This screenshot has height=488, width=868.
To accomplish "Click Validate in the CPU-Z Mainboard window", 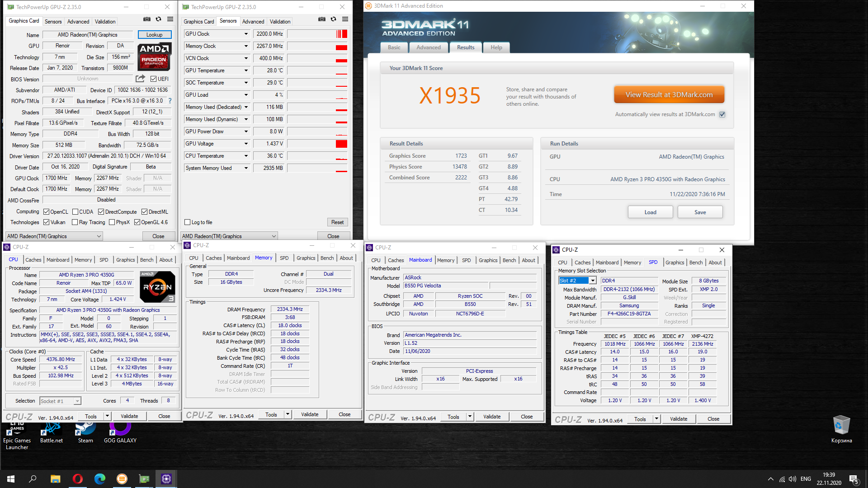I will pyautogui.click(x=492, y=417).
